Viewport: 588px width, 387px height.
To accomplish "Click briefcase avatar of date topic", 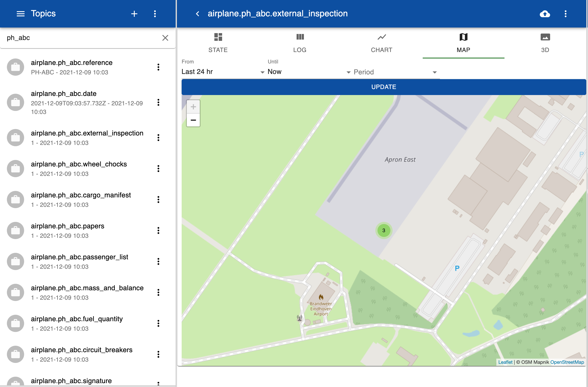I will (x=15, y=102).
